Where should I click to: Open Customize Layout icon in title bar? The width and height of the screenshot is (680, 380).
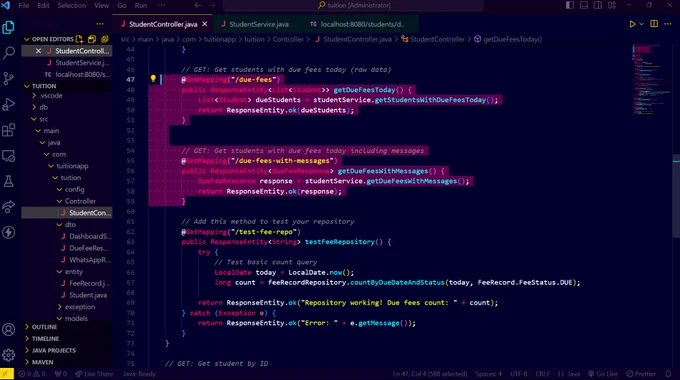pyautogui.click(x=612, y=5)
